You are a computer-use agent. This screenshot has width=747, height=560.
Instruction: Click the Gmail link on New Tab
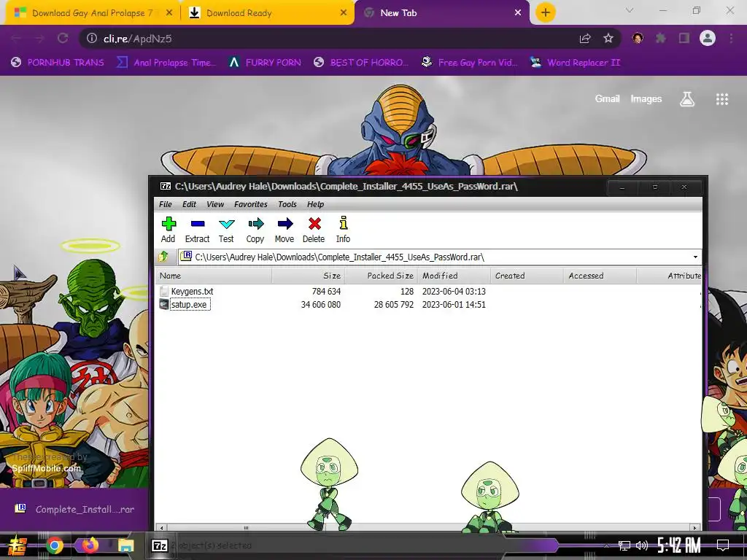(608, 98)
